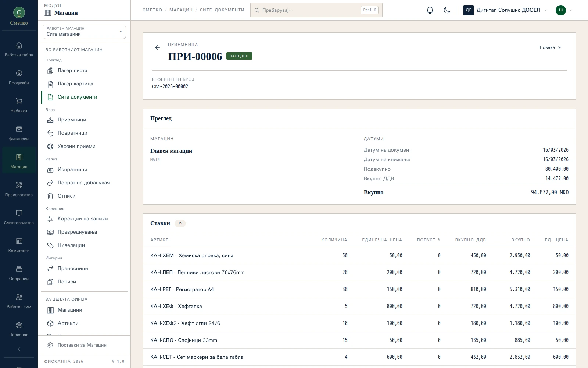Open Набавки module with cart icon
This screenshot has height=368, width=588.
(x=19, y=105)
